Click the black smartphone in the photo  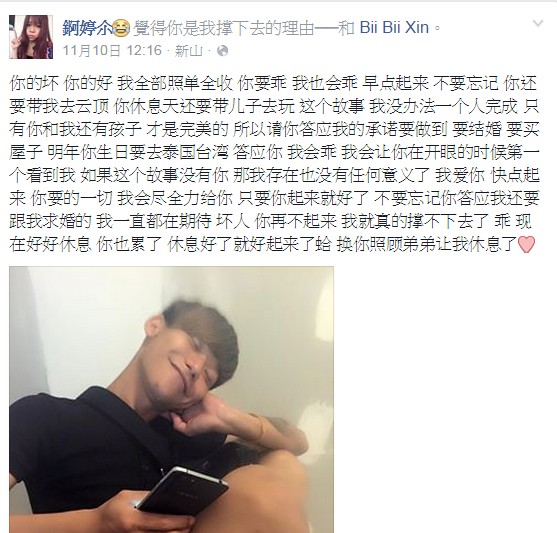[183, 491]
